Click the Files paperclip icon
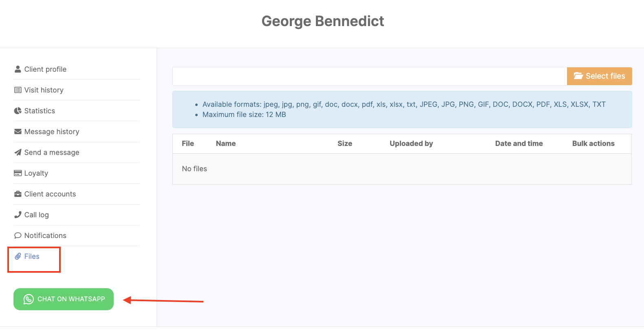 [x=18, y=256]
